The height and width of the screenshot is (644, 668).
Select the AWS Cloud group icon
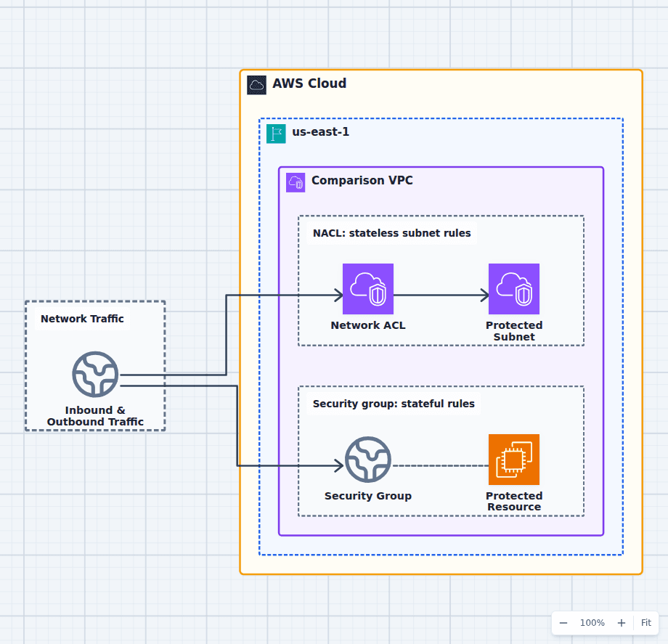click(256, 85)
